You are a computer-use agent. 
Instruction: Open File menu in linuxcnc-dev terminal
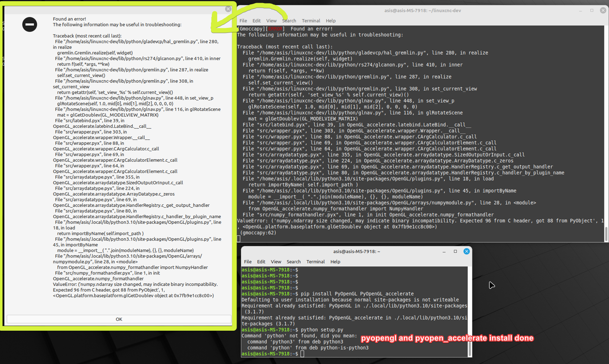243,21
